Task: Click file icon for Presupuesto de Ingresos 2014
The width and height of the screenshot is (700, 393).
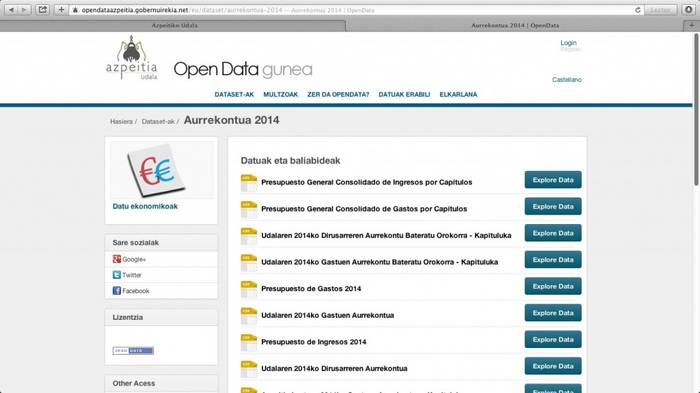Action: coord(249,343)
